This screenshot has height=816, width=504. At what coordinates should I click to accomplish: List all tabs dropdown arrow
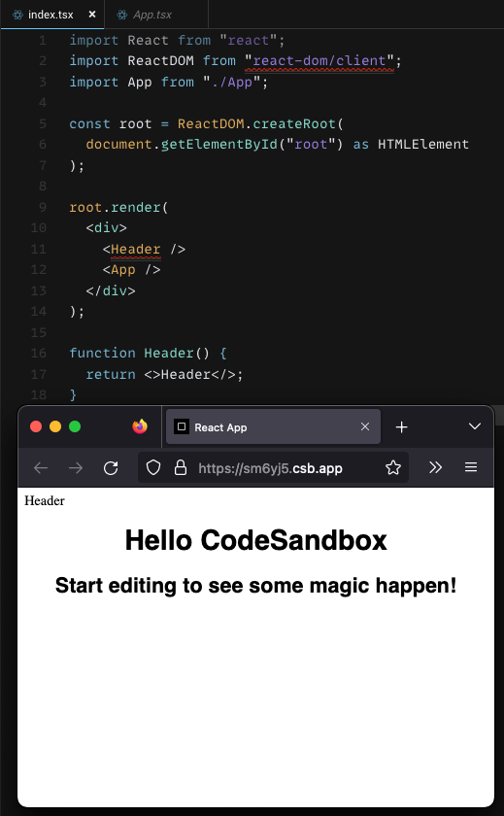click(474, 426)
